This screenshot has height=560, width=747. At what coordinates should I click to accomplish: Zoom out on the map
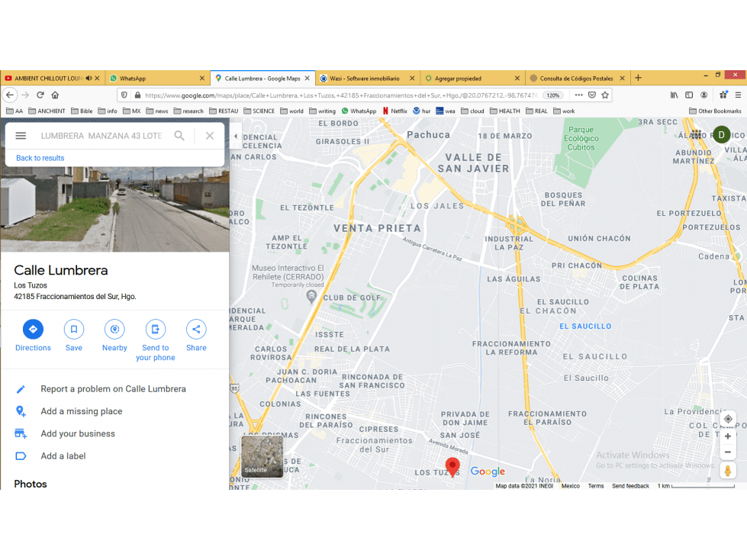(x=728, y=452)
